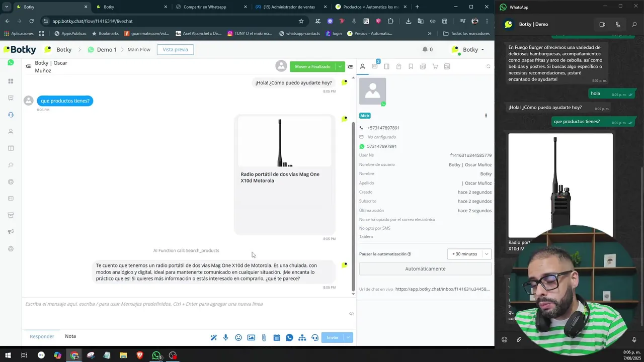644x362 pixels.
Task: Click the Chrome address bar URL
Action: pyautogui.click(x=92, y=21)
